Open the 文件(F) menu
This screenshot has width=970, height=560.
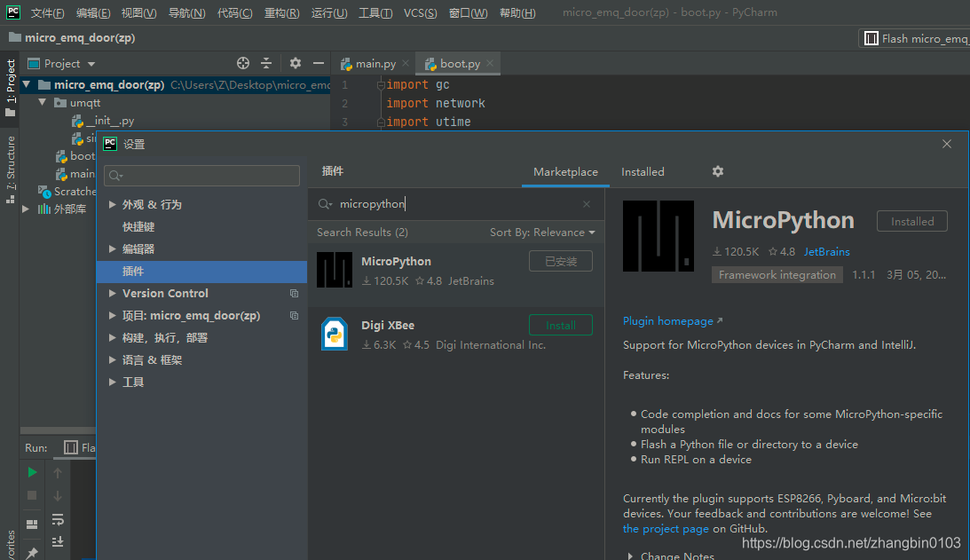point(48,13)
